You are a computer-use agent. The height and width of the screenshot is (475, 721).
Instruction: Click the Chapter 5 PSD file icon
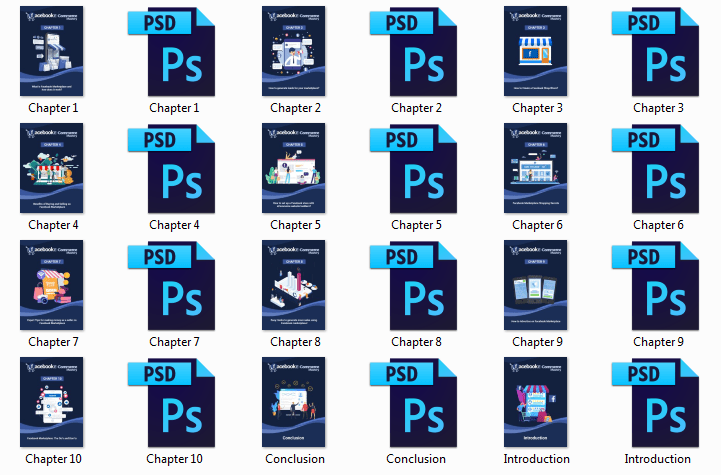pyautogui.click(x=416, y=168)
